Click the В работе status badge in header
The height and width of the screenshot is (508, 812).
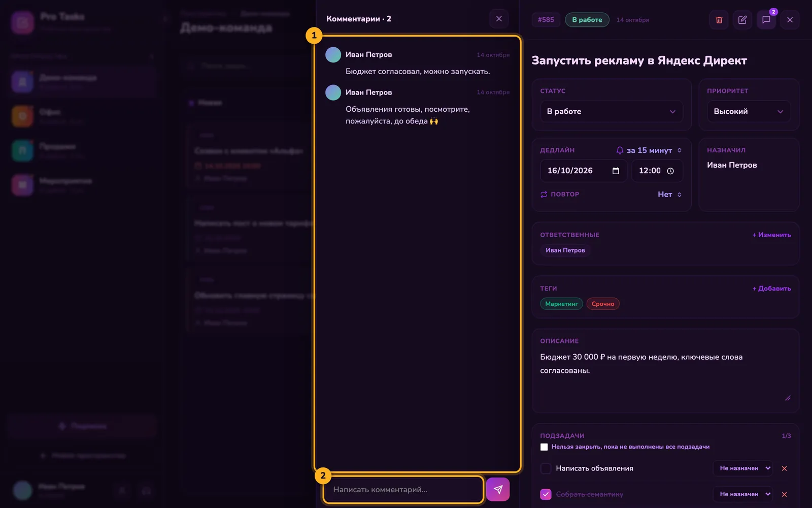pos(587,20)
